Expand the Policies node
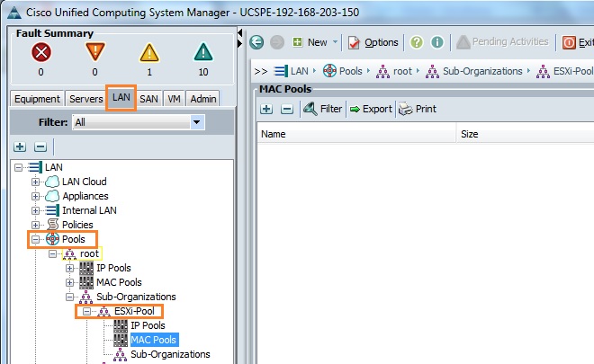The image size is (594, 364). pyautogui.click(x=35, y=225)
